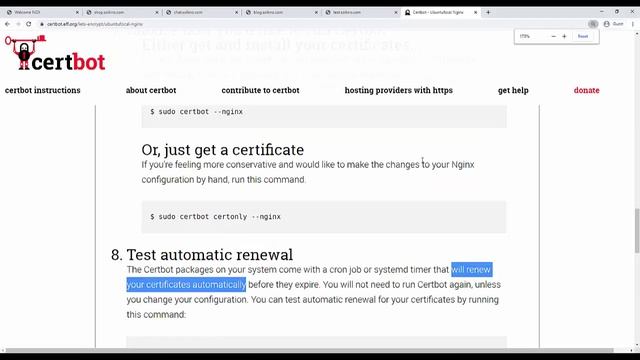The width and height of the screenshot is (640, 360).
Task: Increase page zoom with the plus button
Action: [564, 36]
